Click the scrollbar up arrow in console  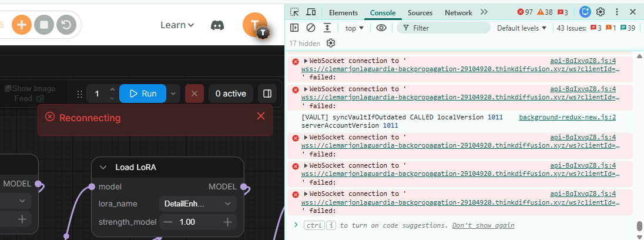[639, 56]
